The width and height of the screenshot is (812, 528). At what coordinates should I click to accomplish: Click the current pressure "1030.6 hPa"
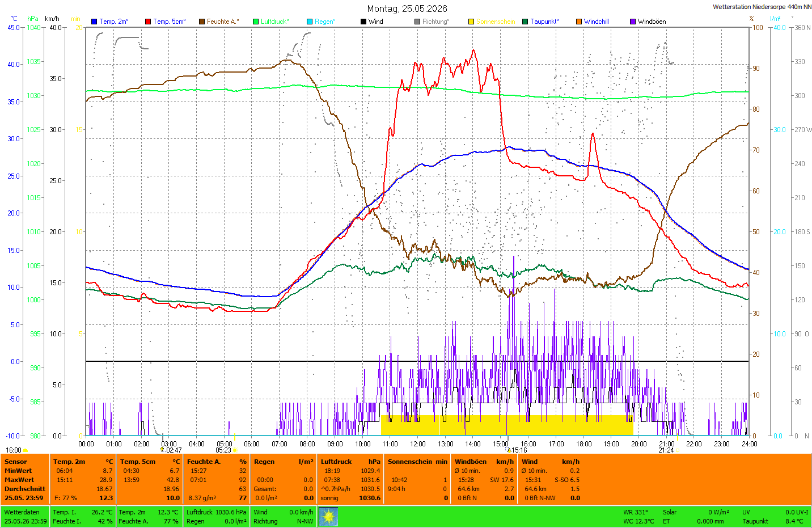pyautogui.click(x=231, y=512)
